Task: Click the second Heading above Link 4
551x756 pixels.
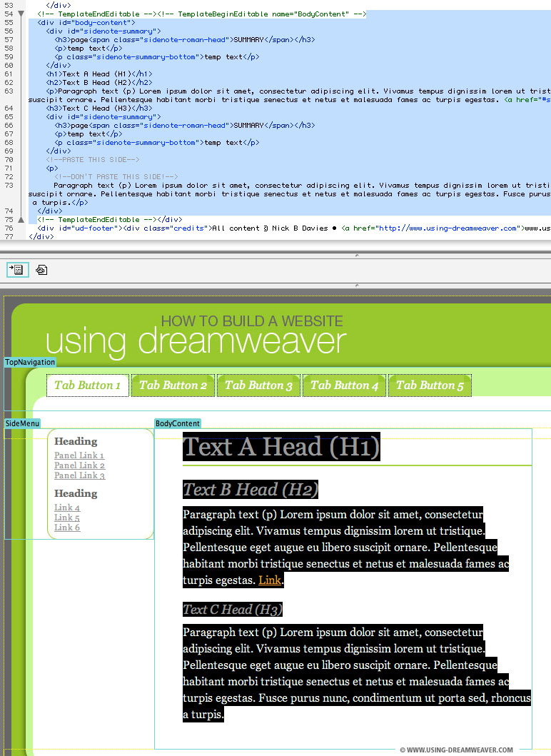Action: pyautogui.click(x=76, y=493)
